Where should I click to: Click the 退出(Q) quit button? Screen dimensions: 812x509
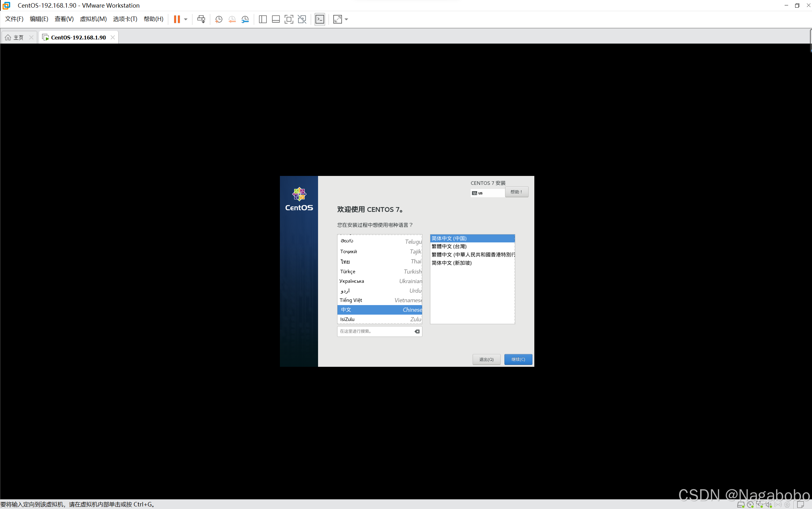click(x=486, y=359)
